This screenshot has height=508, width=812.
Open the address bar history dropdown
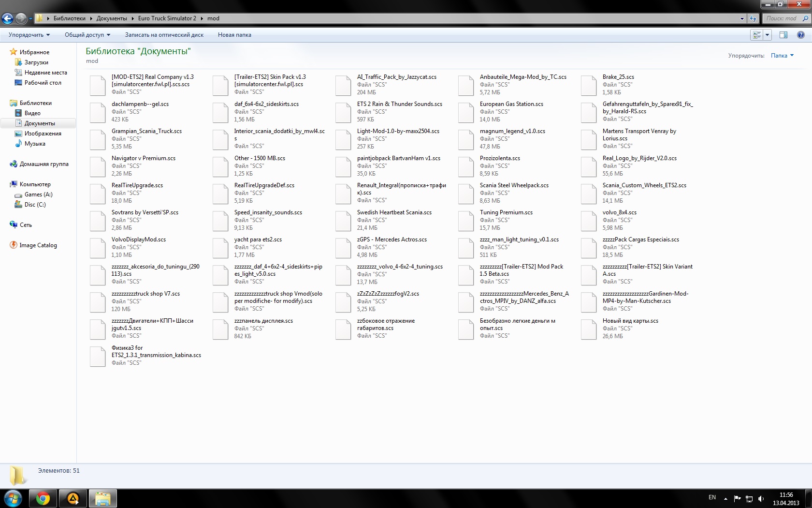tap(742, 18)
